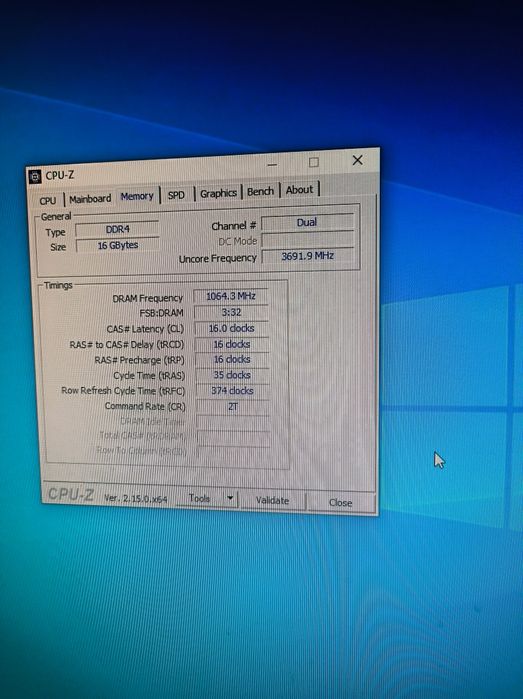Open the Bench tab
This screenshot has height=699, width=523.
[260, 192]
